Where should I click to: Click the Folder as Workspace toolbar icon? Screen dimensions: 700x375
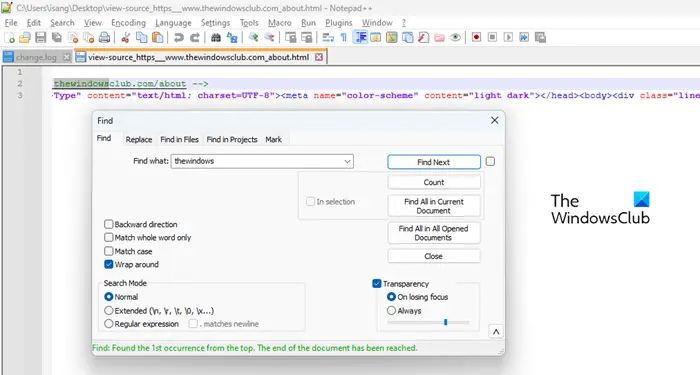[x=439, y=38]
